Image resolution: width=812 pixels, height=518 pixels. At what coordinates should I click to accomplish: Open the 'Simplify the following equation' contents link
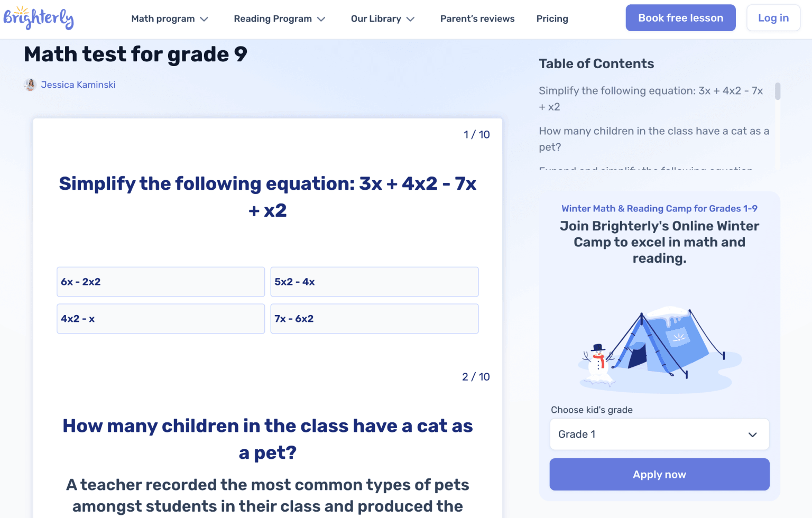click(x=650, y=98)
